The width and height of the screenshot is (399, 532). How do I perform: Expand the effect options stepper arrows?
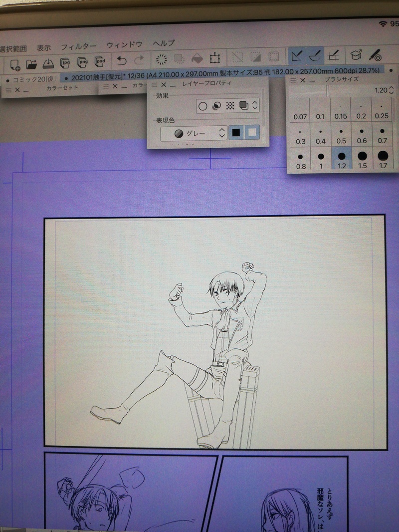pos(255,105)
